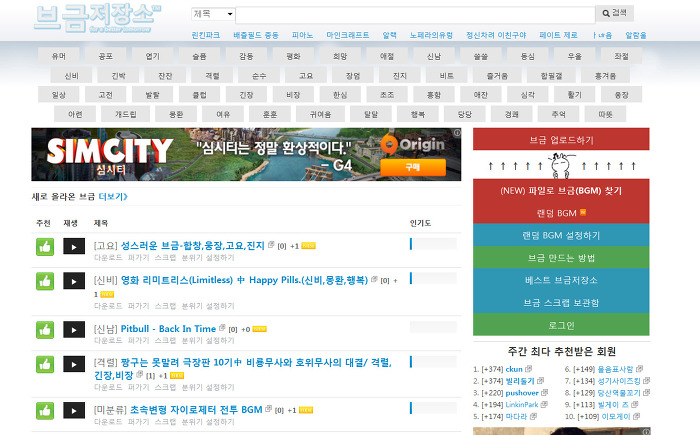The width and height of the screenshot is (700, 435).
Task: Play the 성스러운 브금 track
Action: pyautogui.click(x=74, y=247)
